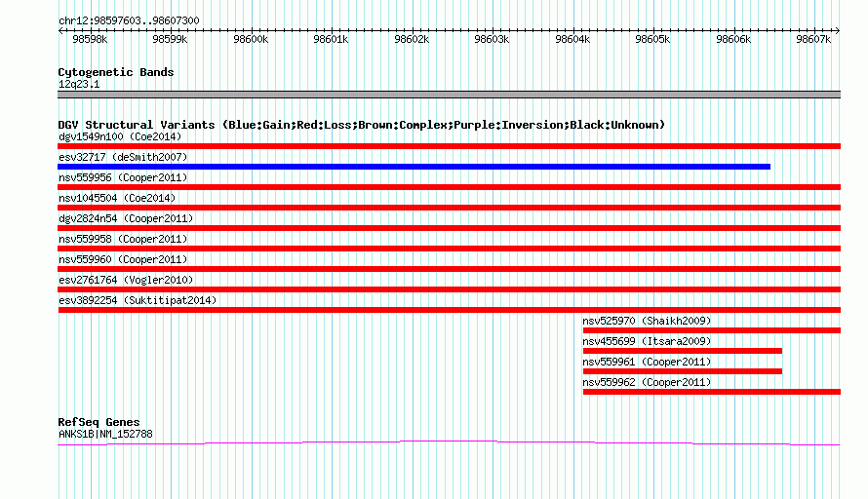The width and height of the screenshot is (868, 499).
Task: Select nsv1045504 (Coe2014) label
Action: 117,198
